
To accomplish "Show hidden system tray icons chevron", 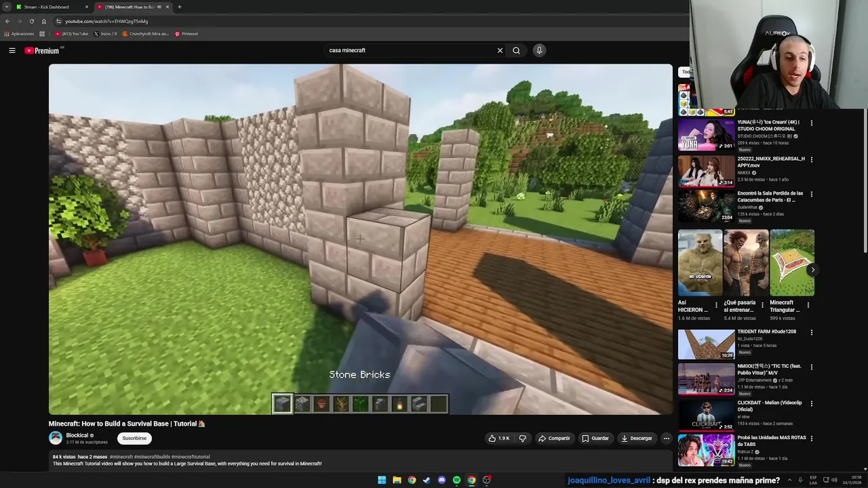I will [x=789, y=480].
